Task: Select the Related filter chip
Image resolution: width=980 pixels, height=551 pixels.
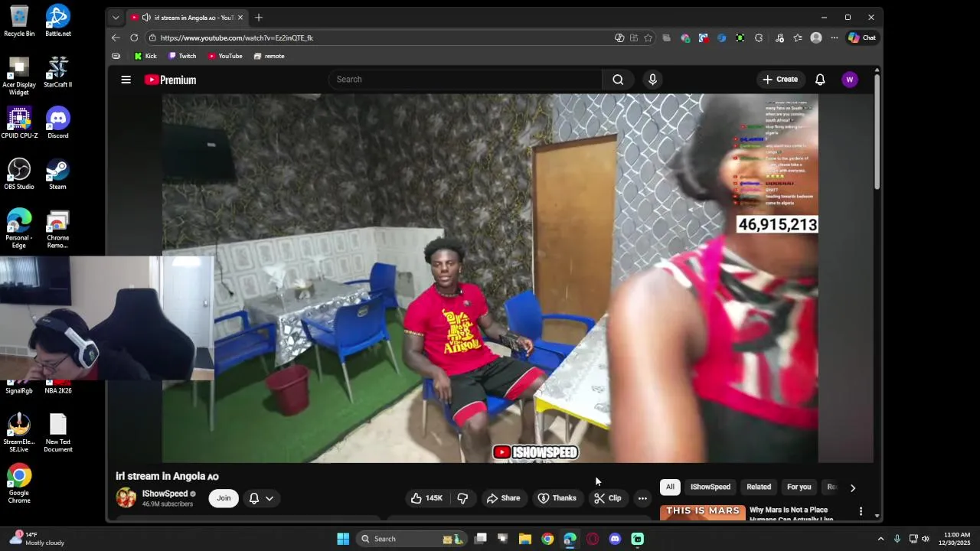Action: coord(759,487)
